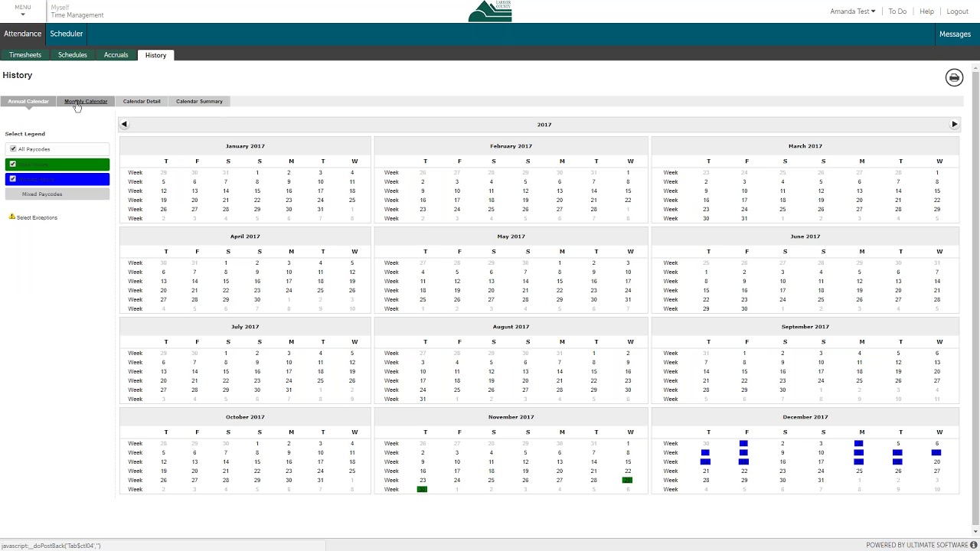
Task: Click the yellow warning Select Exceptions icon
Action: point(12,217)
